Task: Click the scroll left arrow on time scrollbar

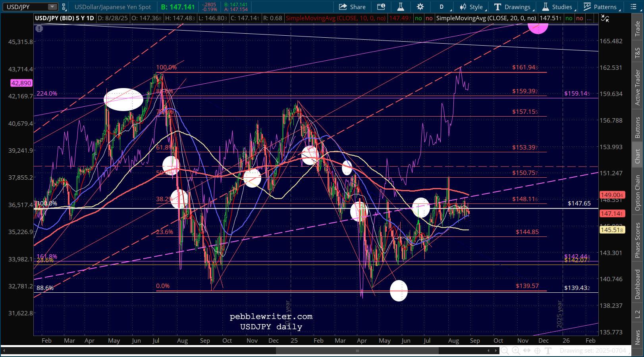Action: (x=489, y=351)
